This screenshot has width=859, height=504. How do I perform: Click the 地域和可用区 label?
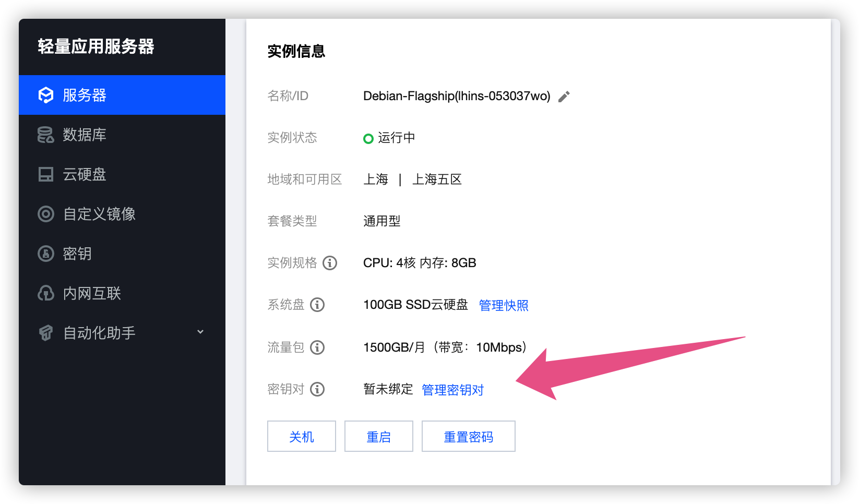click(x=305, y=179)
